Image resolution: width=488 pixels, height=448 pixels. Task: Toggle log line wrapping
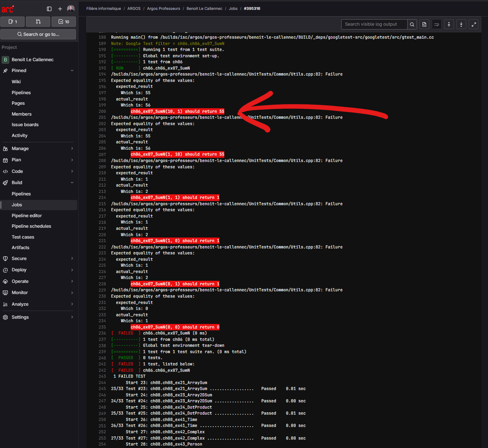tap(436, 24)
